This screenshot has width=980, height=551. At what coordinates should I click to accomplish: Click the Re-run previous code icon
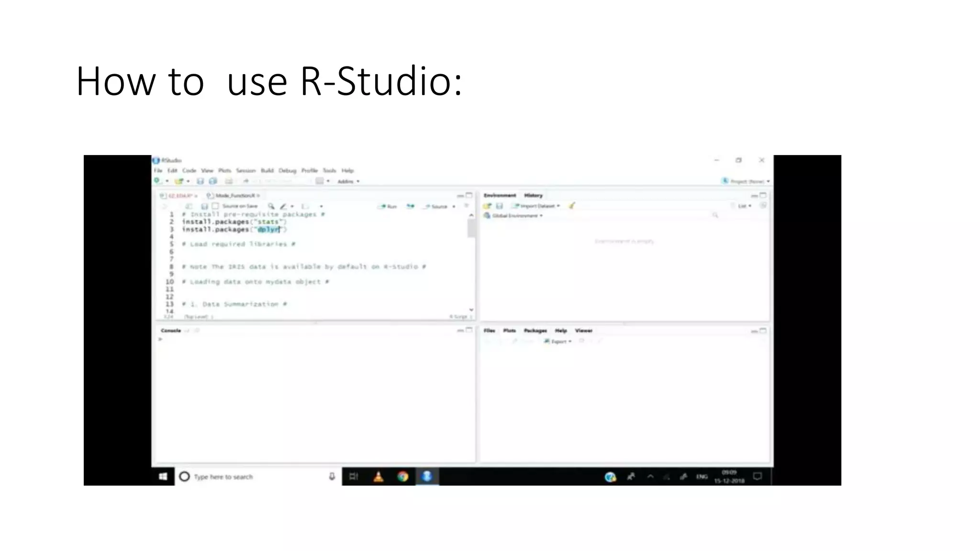click(x=411, y=206)
